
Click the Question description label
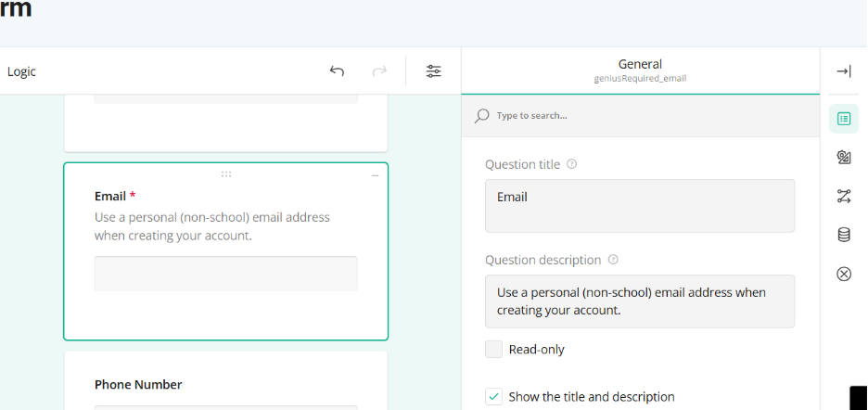[543, 260]
